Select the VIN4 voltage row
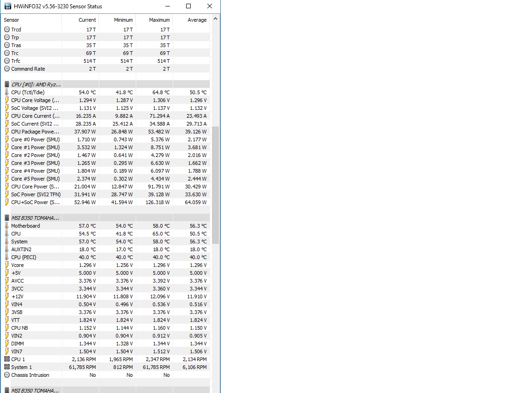532x393 pixels. click(x=105, y=304)
